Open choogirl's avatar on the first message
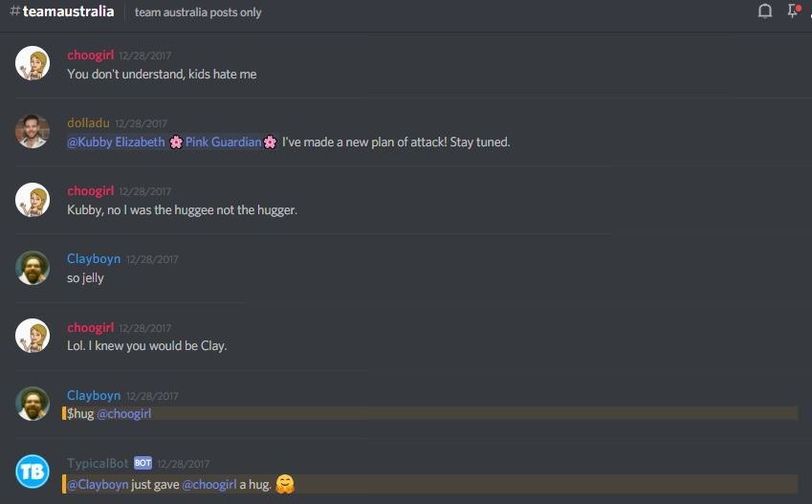812x504 pixels. pyautogui.click(x=33, y=63)
